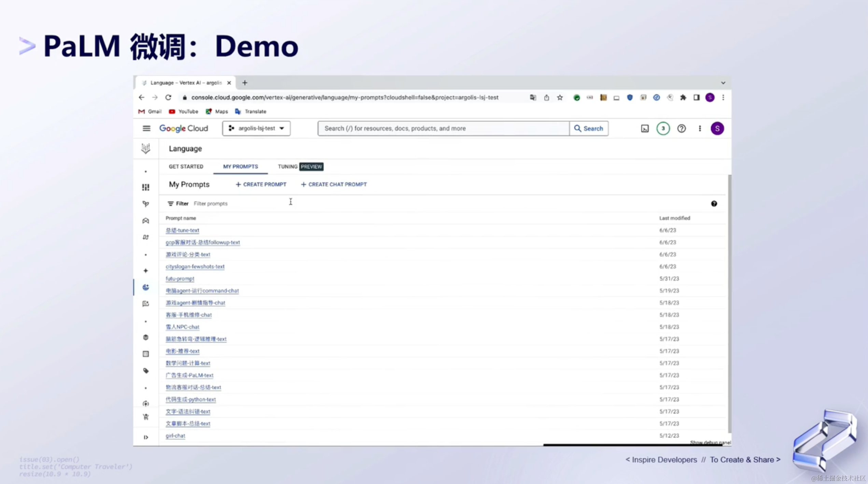
Task: Open the Marketplace cart icon in sidebar
Action: click(x=146, y=417)
